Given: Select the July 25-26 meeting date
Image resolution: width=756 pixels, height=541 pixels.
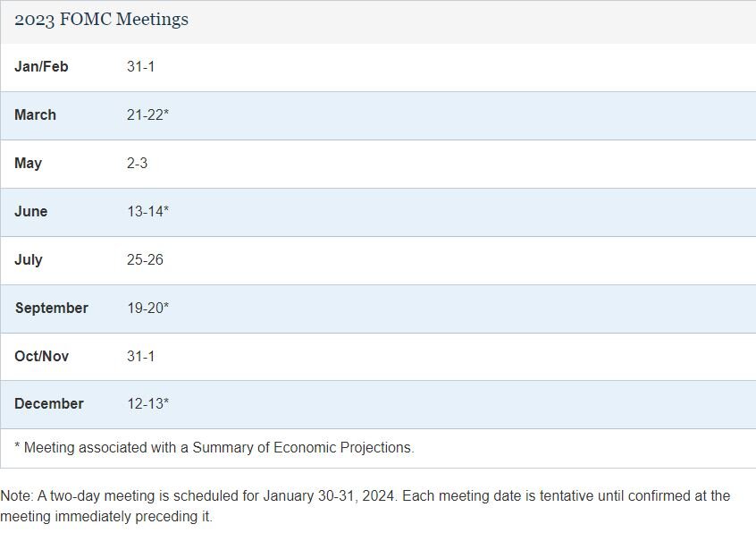Looking at the screenshot, I should (x=145, y=260).
